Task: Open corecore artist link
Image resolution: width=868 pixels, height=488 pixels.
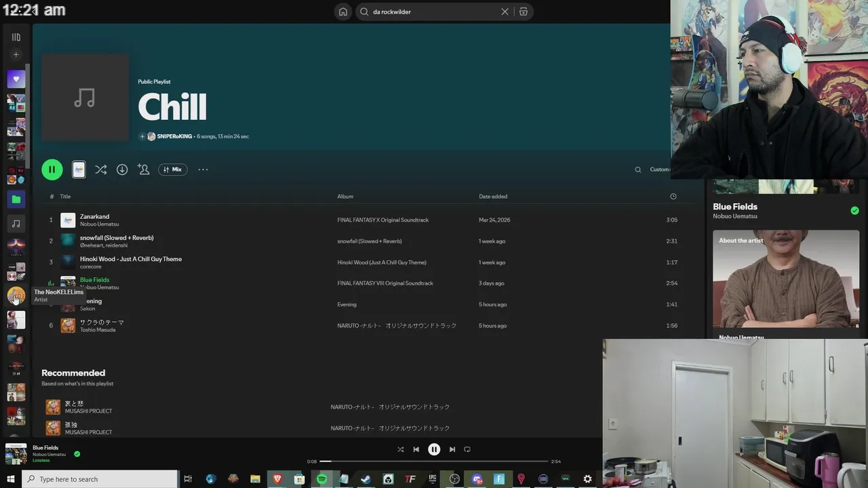Action: [x=91, y=266]
